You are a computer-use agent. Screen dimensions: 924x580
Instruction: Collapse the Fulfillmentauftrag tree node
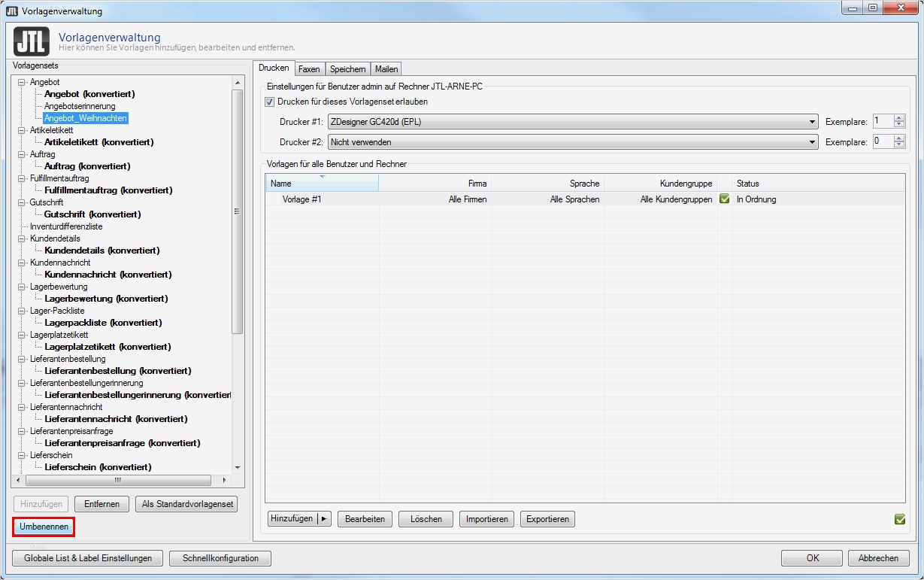tap(22, 178)
